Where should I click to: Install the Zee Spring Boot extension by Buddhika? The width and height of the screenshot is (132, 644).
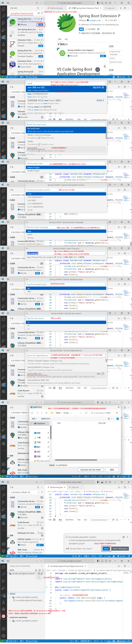coord(41,35)
